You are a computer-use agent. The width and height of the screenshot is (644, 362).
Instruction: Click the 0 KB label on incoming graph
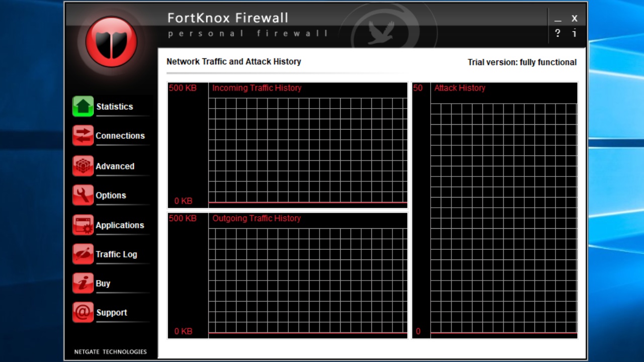coord(184,201)
